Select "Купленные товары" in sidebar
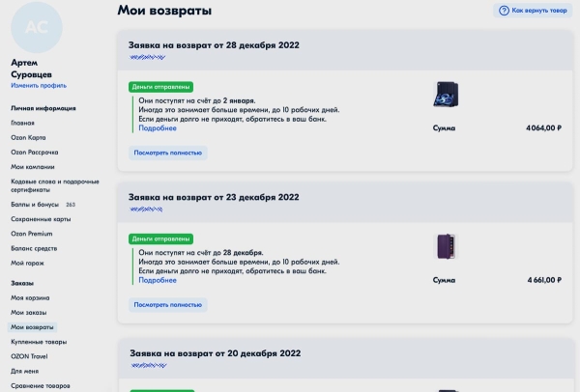Image resolution: width=580 pixels, height=392 pixels. [x=39, y=342]
